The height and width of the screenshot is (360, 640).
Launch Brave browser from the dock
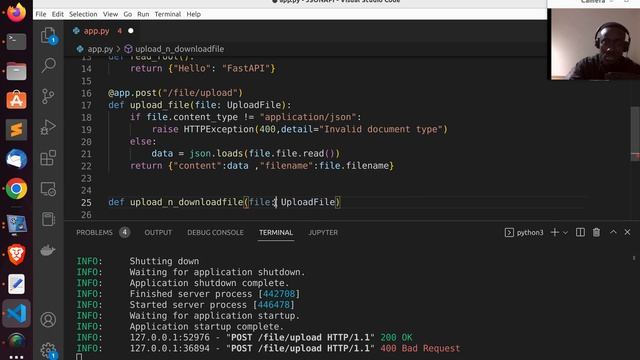pos(16,254)
